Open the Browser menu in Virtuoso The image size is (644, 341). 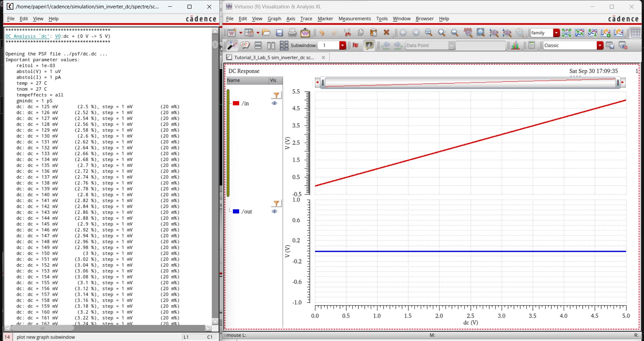click(425, 19)
